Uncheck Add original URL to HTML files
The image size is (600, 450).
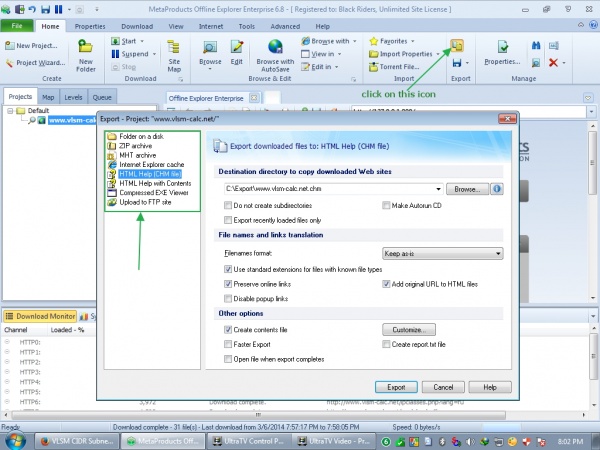(386, 284)
